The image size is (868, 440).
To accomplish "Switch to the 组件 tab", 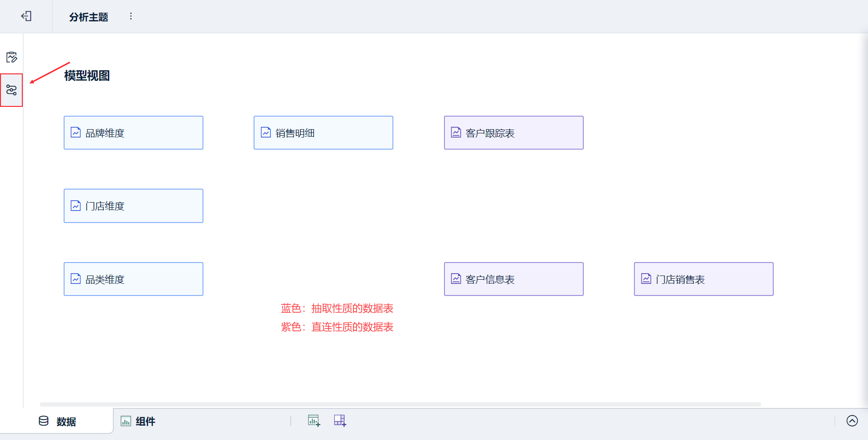I will click(138, 421).
